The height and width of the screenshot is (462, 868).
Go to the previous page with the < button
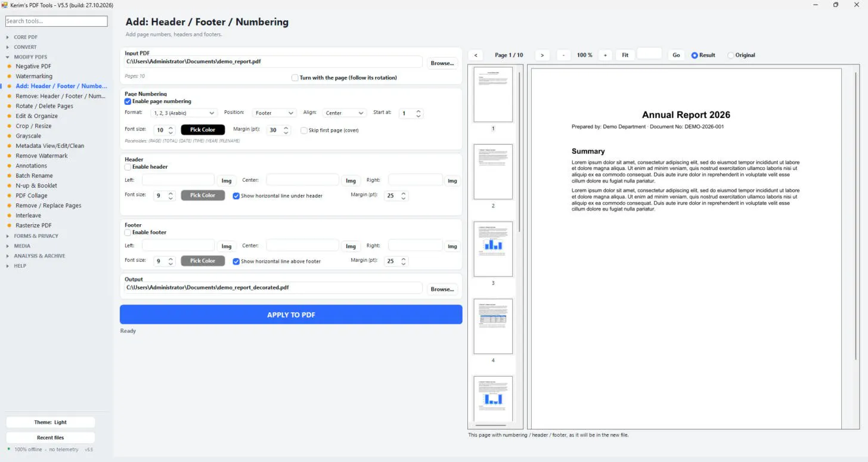click(x=476, y=55)
